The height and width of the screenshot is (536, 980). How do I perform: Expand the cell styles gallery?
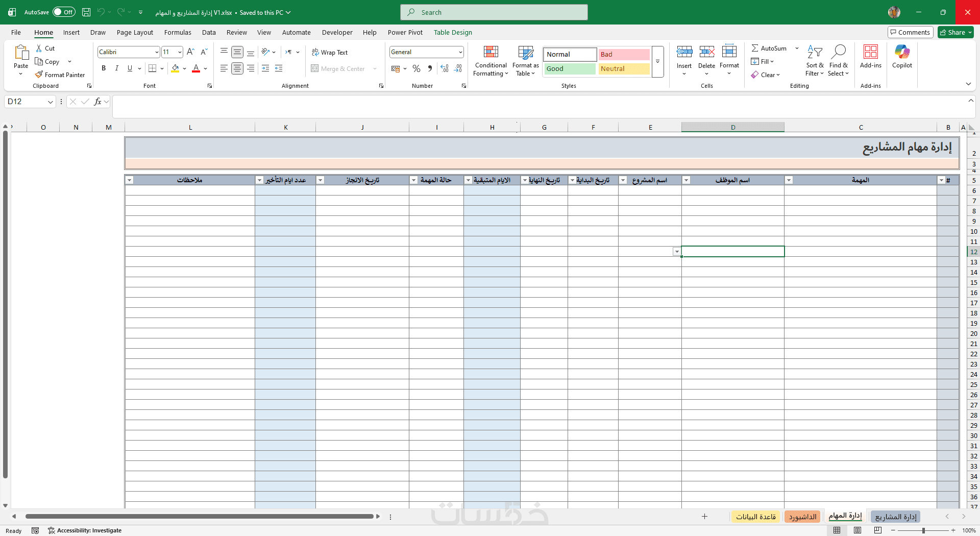658,62
